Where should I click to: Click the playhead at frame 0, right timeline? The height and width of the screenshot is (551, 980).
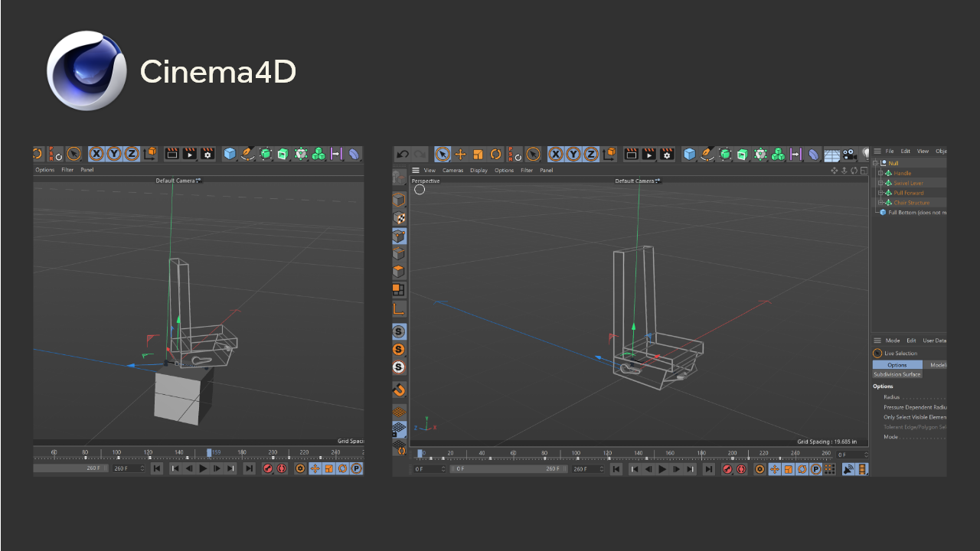[x=420, y=453]
